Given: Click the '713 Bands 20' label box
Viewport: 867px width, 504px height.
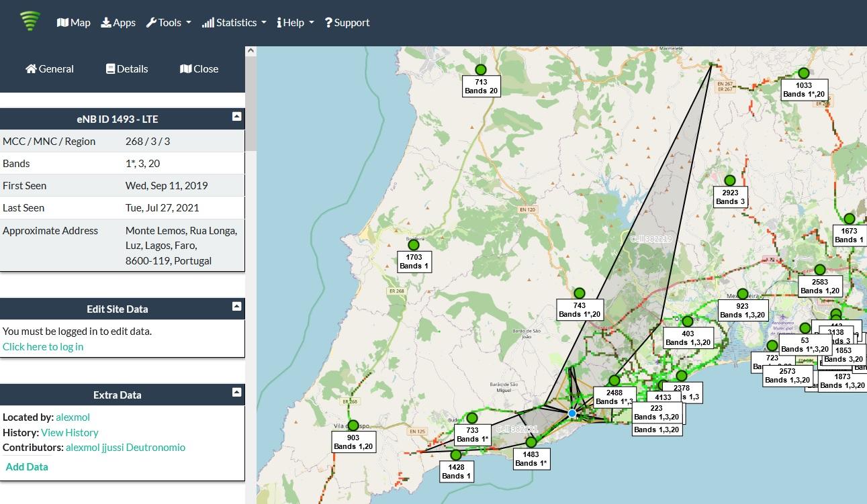Looking at the screenshot, I should [x=482, y=86].
